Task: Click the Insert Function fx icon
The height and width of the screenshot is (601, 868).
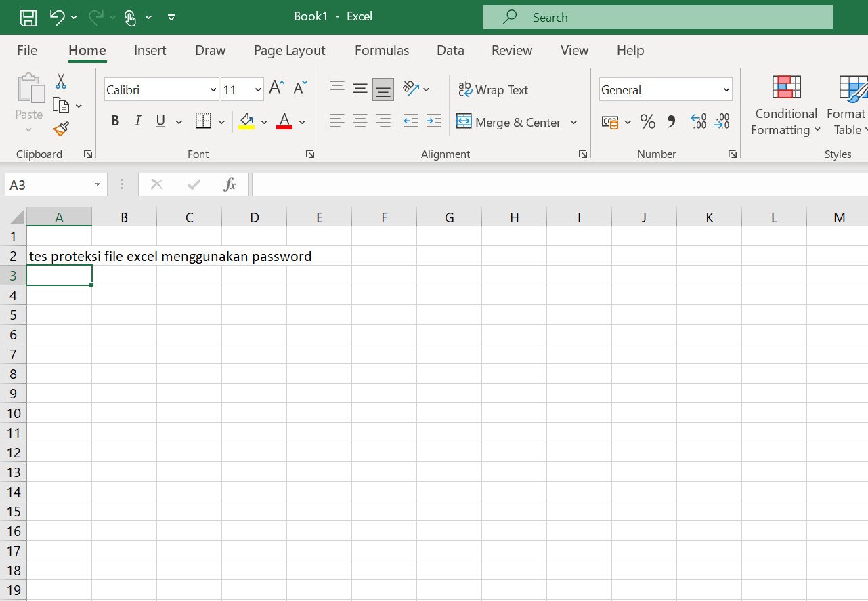Action: [230, 184]
